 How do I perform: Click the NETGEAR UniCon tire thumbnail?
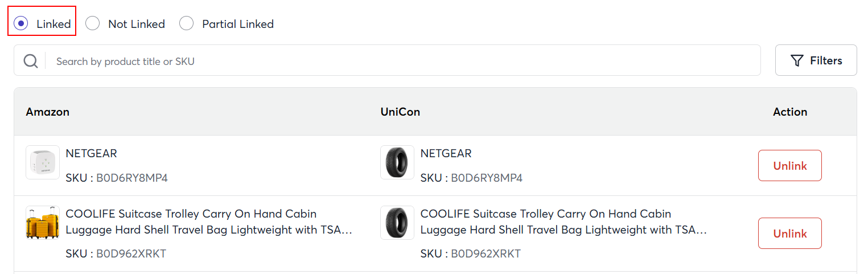pyautogui.click(x=397, y=162)
